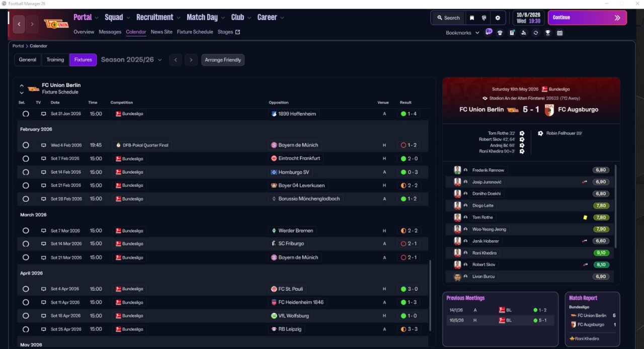
Task: Select the radio button for DFB-Pokal Bayern fixture
Action: pyautogui.click(x=26, y=145)
